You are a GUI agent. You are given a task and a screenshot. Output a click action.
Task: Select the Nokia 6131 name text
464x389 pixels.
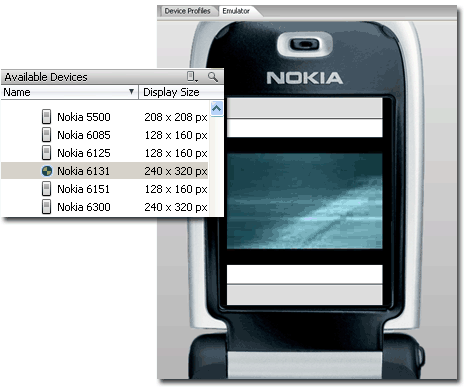coord(83,171)
